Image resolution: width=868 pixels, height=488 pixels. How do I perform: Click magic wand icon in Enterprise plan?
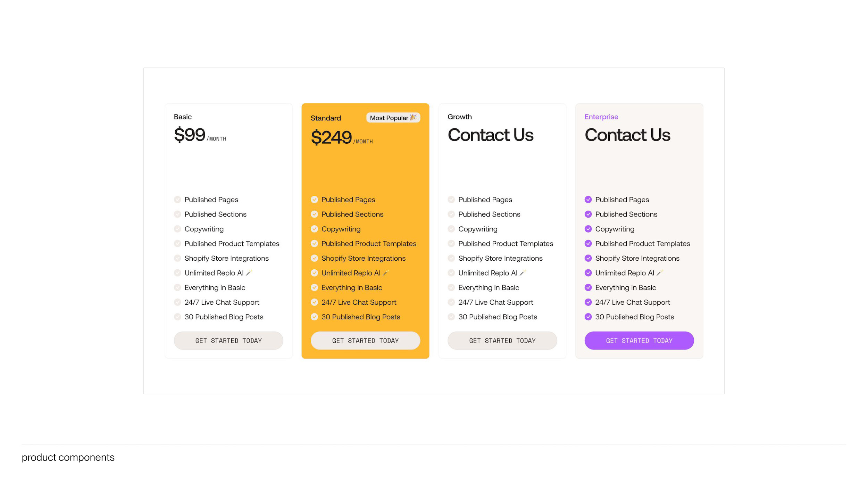click(660, 272)
